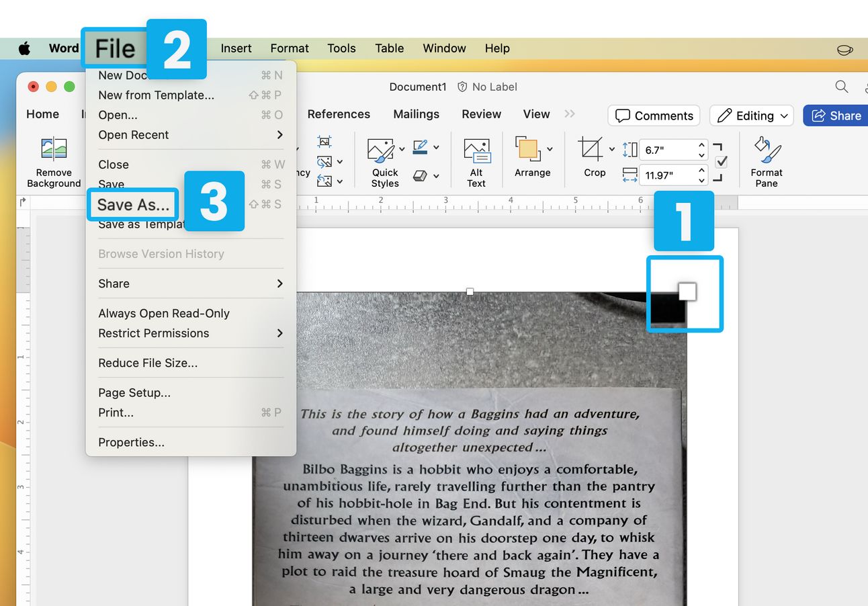Open the Editing mode dropdown
This screenshot has width=868, height=606.
tap(752, 116)
